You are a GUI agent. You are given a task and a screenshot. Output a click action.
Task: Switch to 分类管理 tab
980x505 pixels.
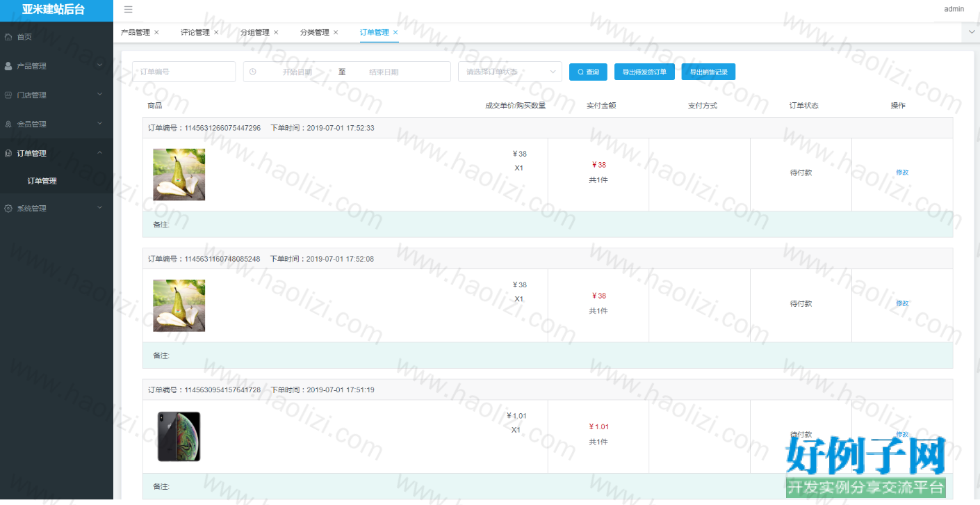pos(314,33)
